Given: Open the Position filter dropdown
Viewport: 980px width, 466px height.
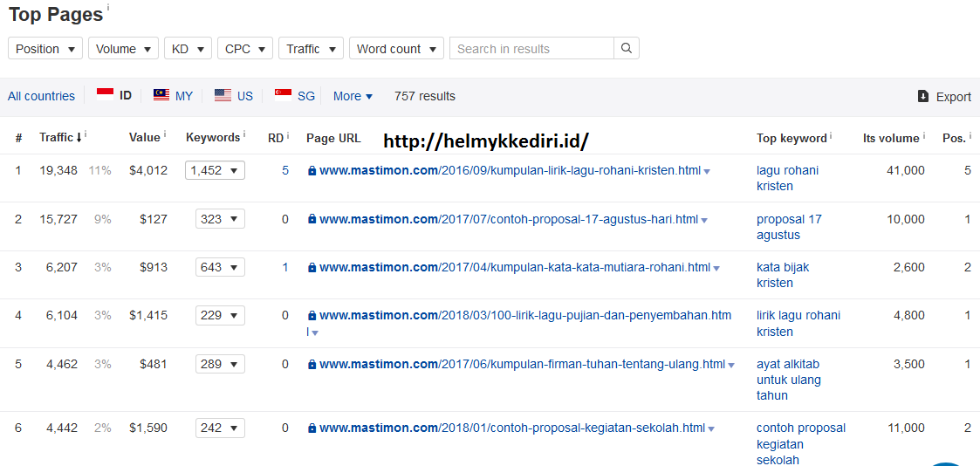Looking at the screenshot, I should click(x=45, y=48).
